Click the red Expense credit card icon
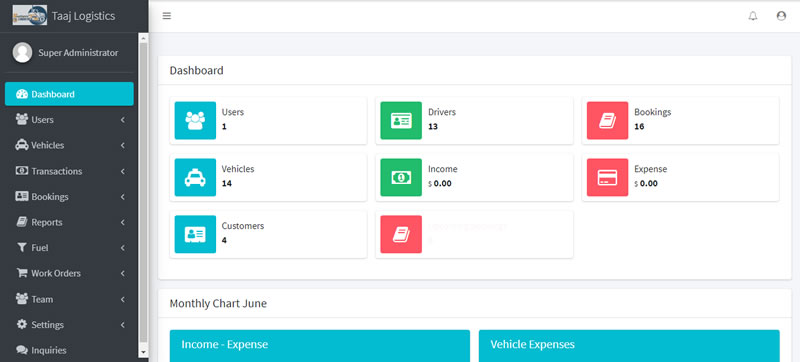This screenshot has height=362, width=800. pos(607,177)
